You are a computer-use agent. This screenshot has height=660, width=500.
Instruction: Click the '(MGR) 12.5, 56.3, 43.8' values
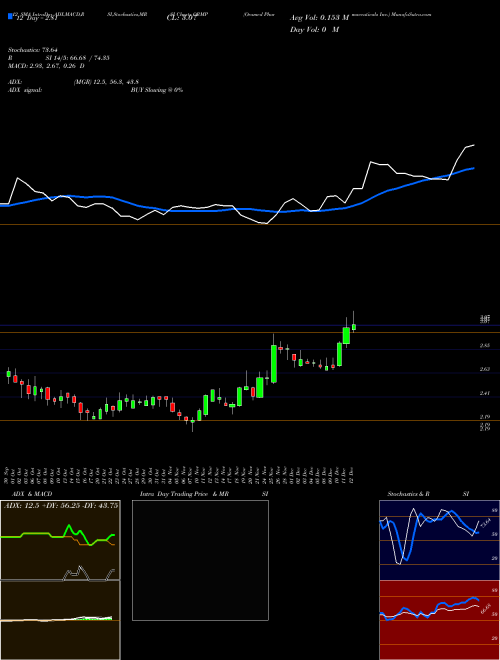coord(106,82)
